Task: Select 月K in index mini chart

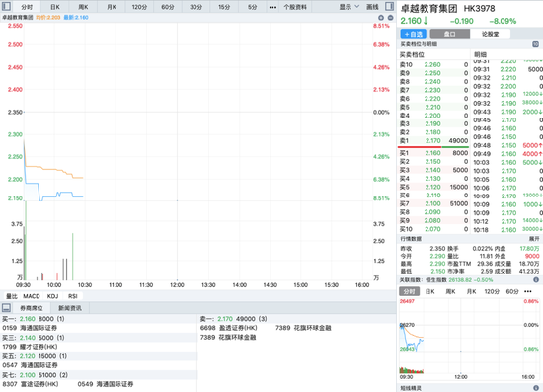Action: (471, 291)
